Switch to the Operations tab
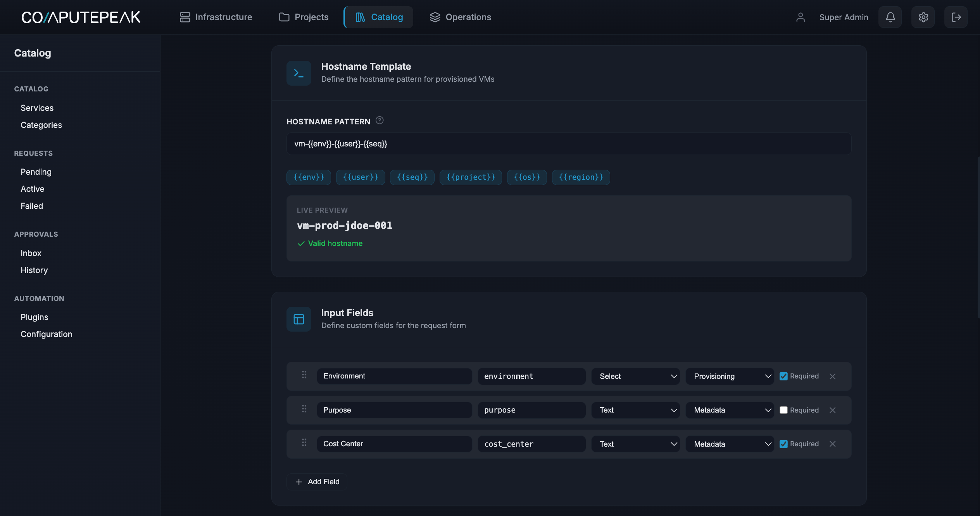 point(468,17)
